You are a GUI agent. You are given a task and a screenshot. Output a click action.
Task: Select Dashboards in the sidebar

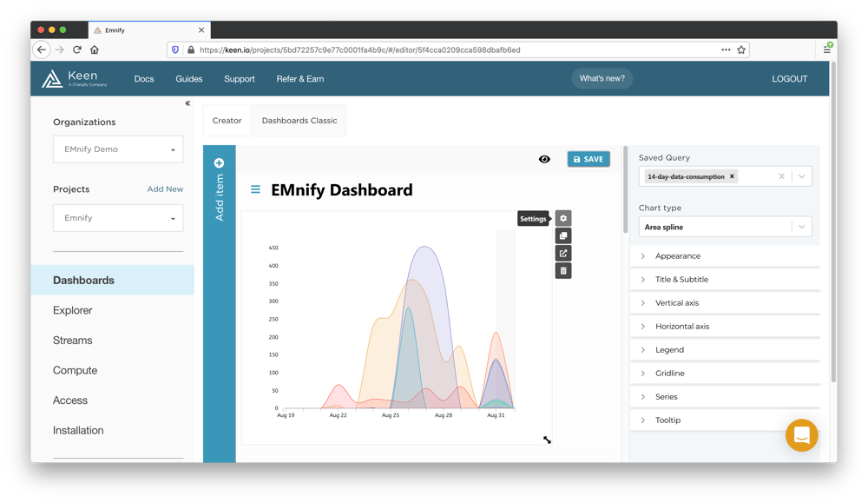pos(112,280)
